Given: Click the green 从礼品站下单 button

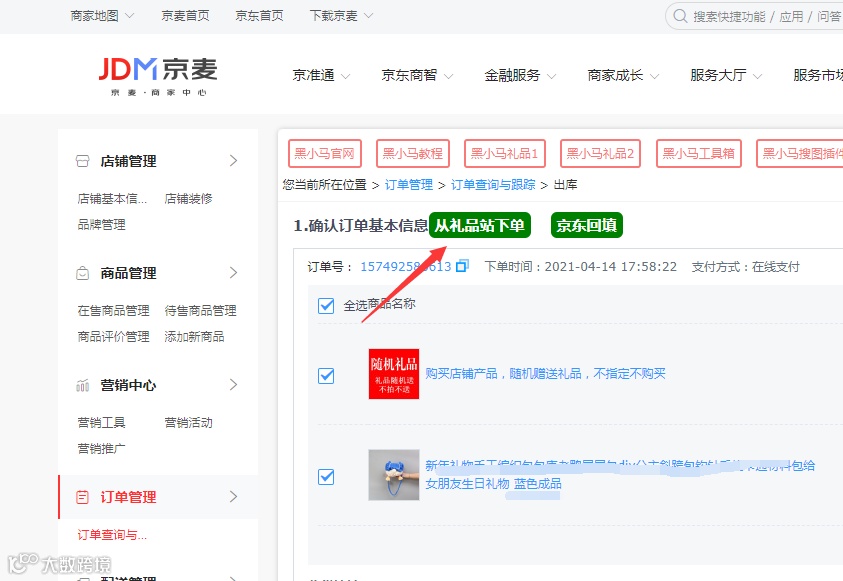Looking at the screenshot, I should pos(480,225).
